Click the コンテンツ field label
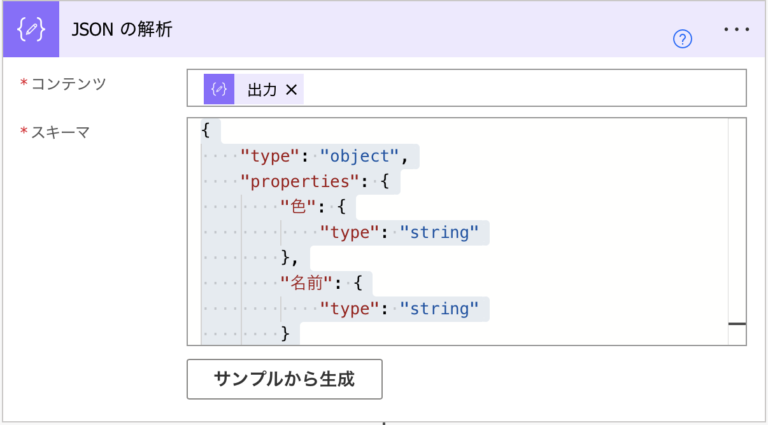 [69, 84]
